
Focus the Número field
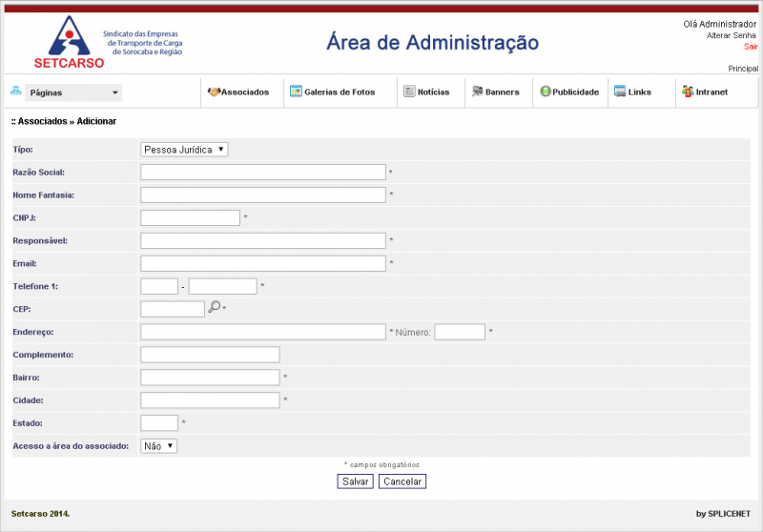click(x=460, y=332)
